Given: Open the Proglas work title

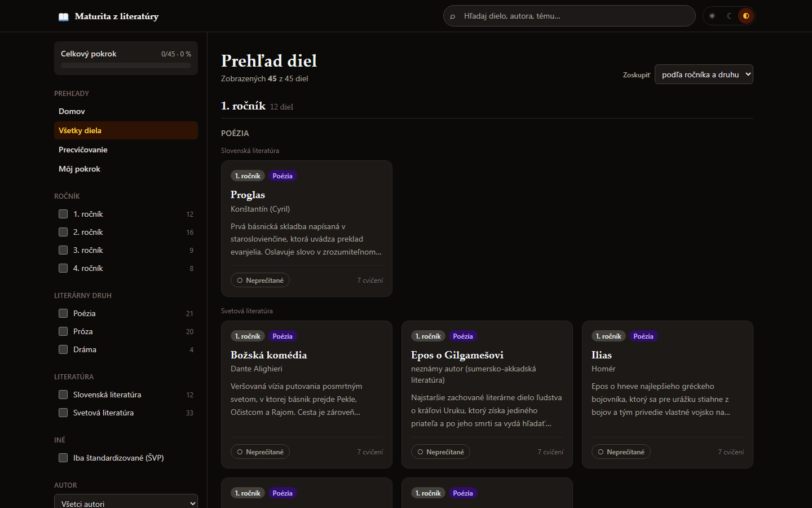Looking at the screenshot, I should tap(248, 195).
